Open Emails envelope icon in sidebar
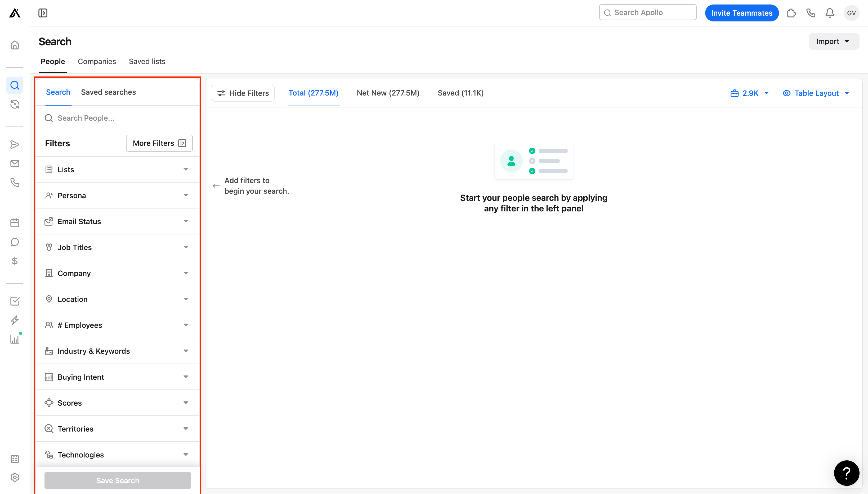868x494 pixels. 15,164
